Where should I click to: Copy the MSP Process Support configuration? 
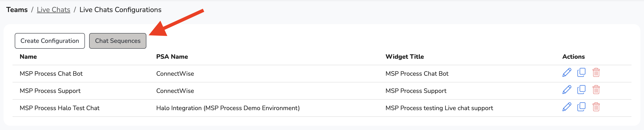pos(581,90)
